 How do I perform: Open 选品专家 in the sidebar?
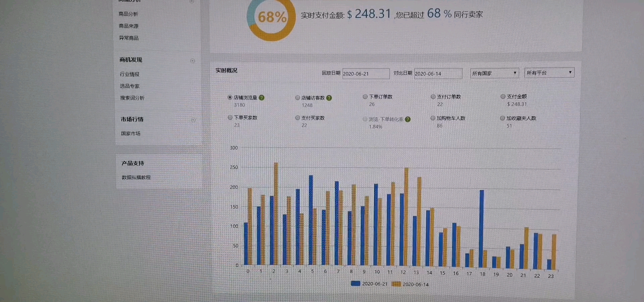tap(130, 86)
